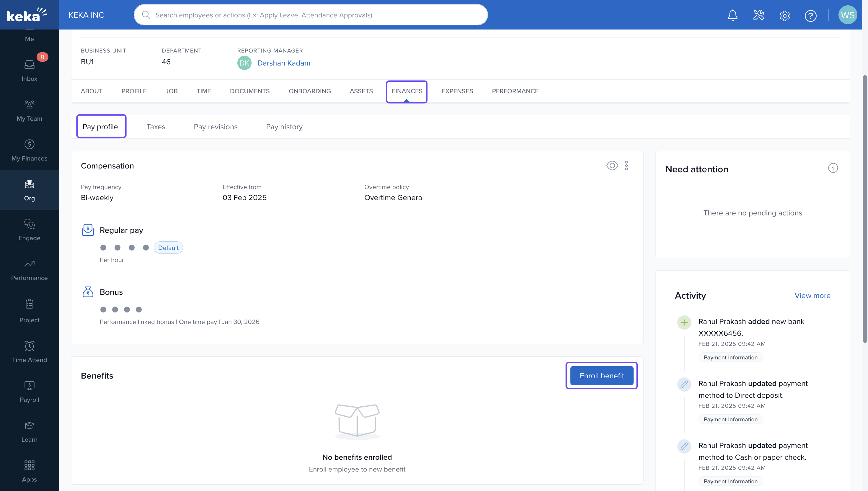This screenshot has width=868, height=491.
Task: Open Compensation three-dot options menu
Action: pyautogui.click(x=626, y=166)
